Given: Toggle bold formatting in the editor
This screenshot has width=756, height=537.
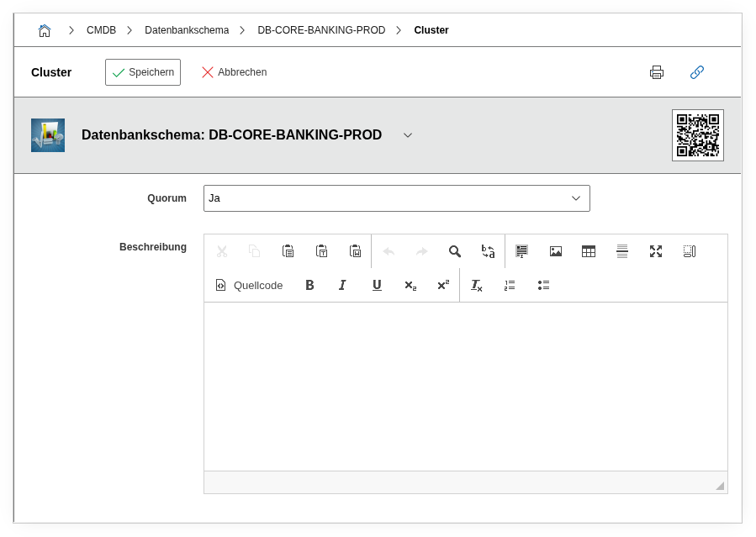Looking at the screenshot, I should [x=309, y=285].
